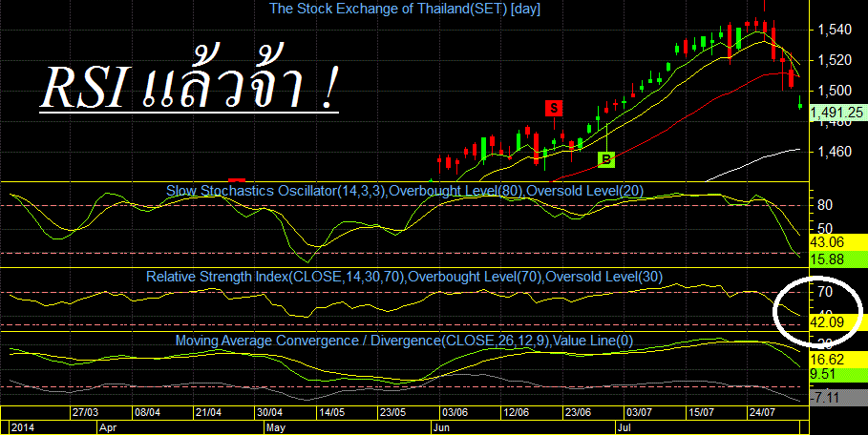Click the Apr month label

click(106, 427)
